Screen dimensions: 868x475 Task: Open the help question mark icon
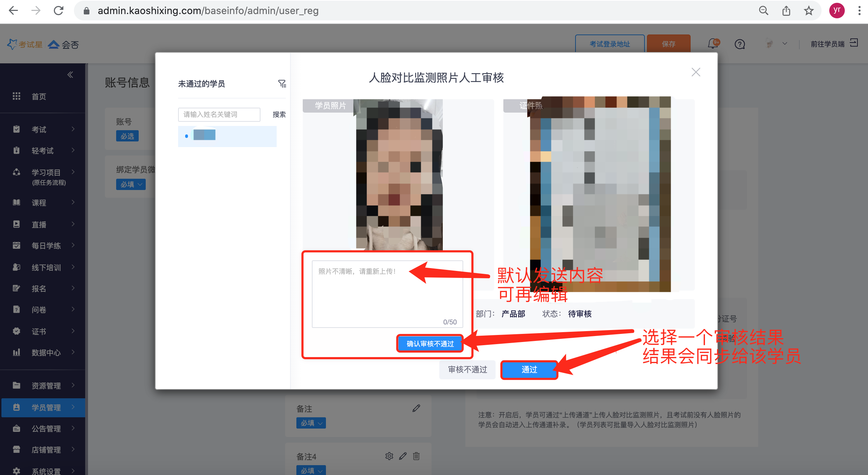[x=740, y=44]
